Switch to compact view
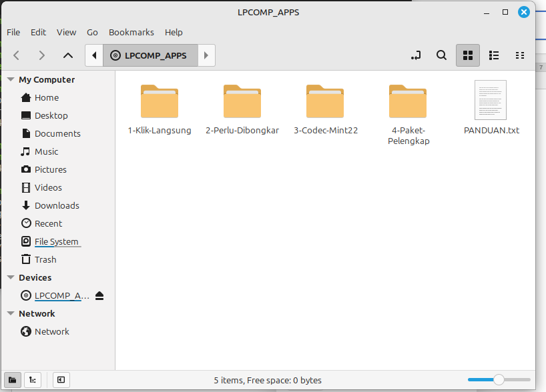This screenshot has height=392, width=546. (x=520, y=55)
